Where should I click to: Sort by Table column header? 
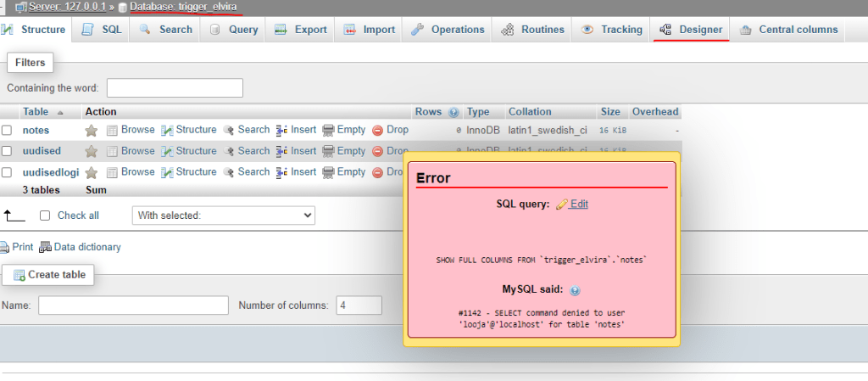coord(36,112)
